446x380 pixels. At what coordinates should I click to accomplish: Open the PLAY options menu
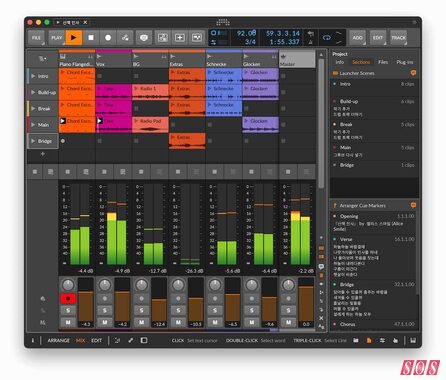pyautogui.click(x=57, y=38)
